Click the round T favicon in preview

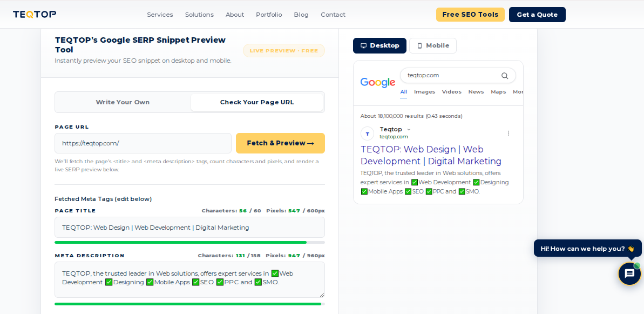(x=367, y=133)
